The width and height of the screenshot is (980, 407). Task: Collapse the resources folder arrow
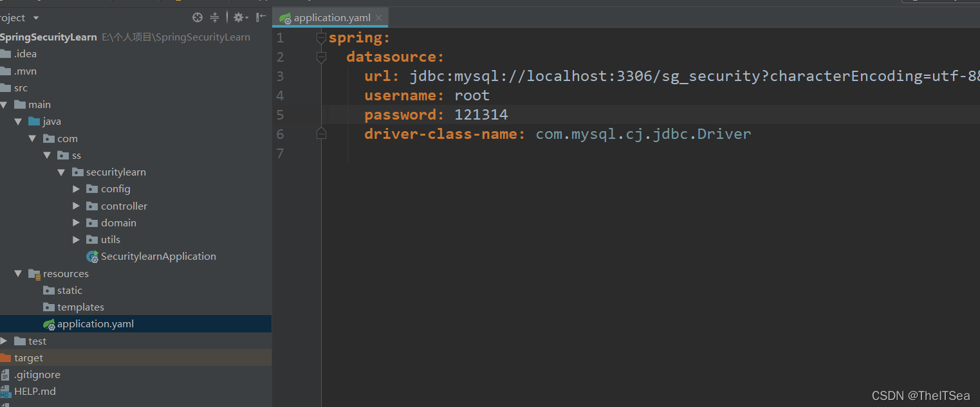pos(18,273)
